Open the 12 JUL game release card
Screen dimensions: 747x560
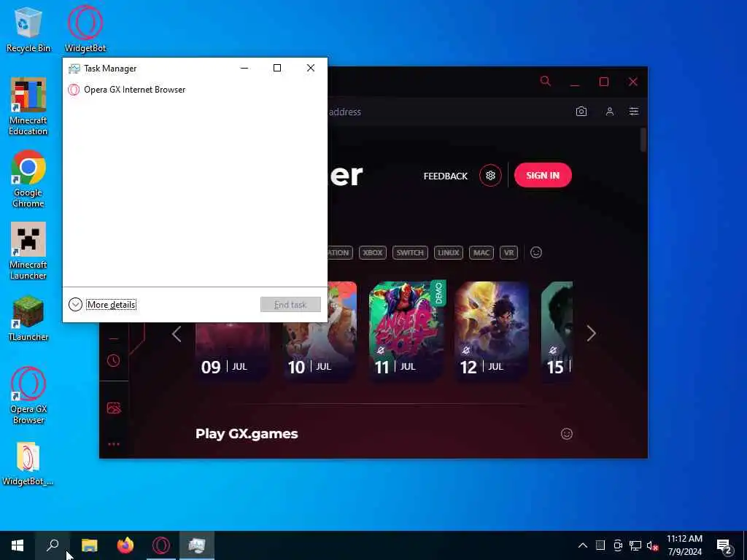click(x=492, y=332)
